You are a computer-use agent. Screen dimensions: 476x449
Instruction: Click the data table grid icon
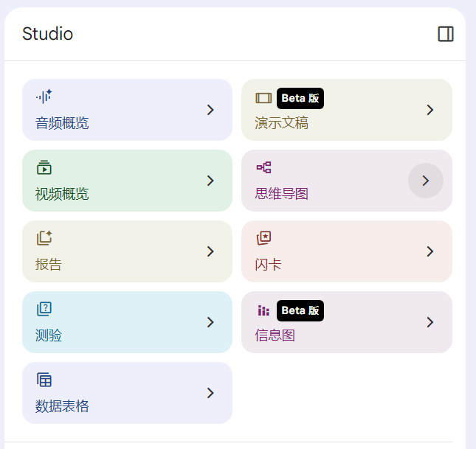point(44,380)
